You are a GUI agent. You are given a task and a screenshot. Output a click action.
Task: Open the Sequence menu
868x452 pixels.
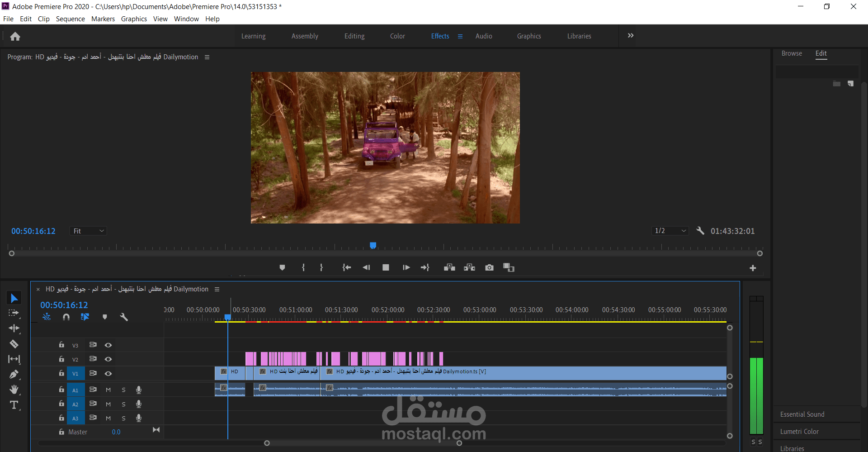click(x=70, y=19)
